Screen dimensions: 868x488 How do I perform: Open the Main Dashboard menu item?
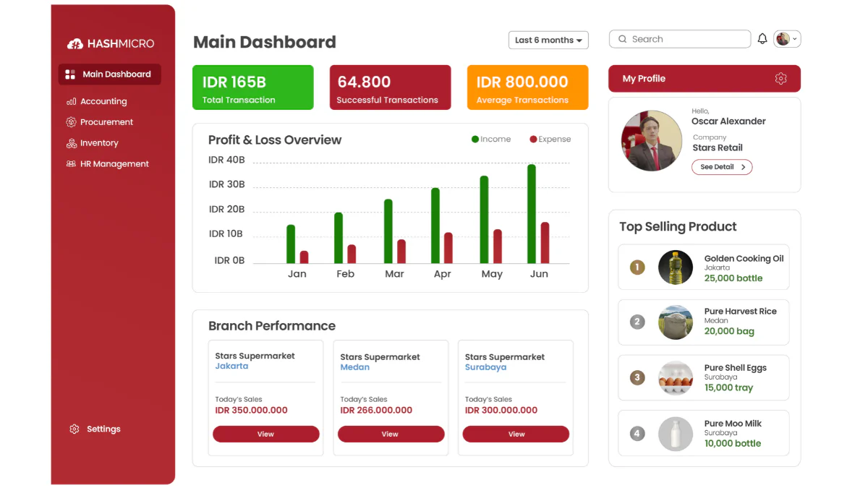coord(110,74)
